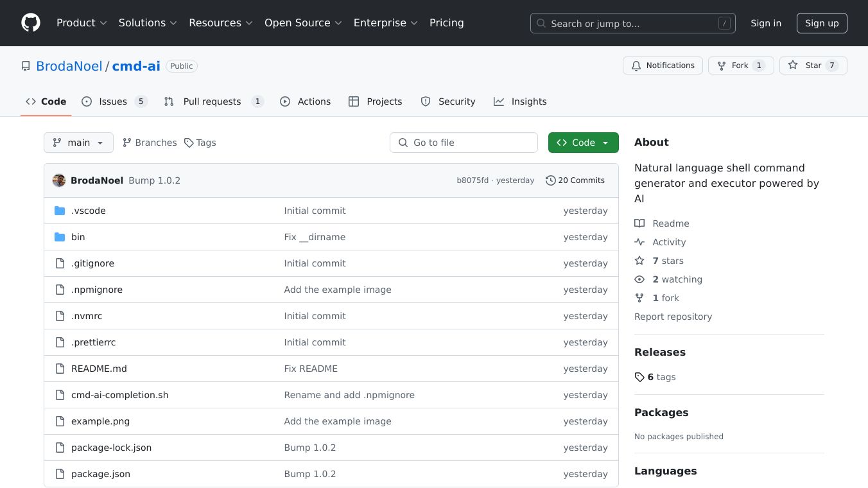The width and height of the screenshot is (868, 488).
Task: Click the BrodaNoel avatar thumbnail
Action: click(59, 180)
